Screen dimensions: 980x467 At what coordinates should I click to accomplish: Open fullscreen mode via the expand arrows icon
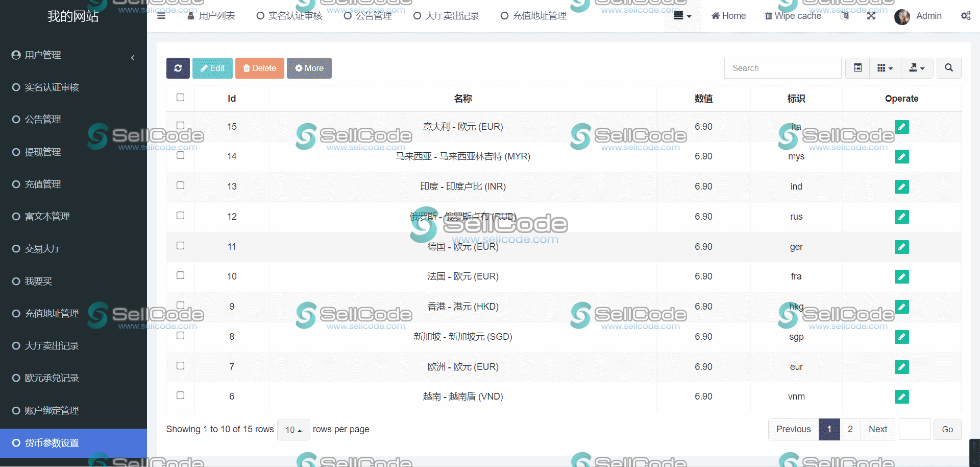tap(871, 16)
